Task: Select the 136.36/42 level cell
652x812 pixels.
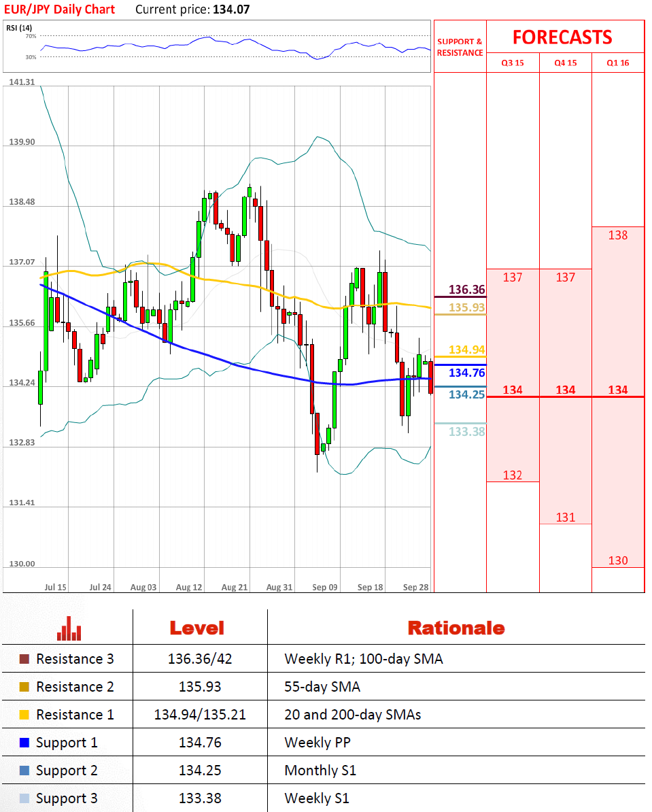Action: coord(200,659)
